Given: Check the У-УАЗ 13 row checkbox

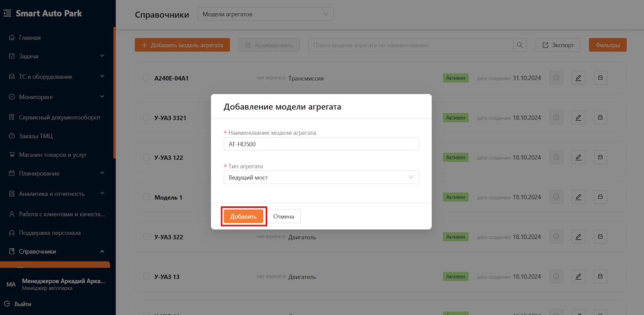Looking at the screenshot, I should [x=147, y=276].
